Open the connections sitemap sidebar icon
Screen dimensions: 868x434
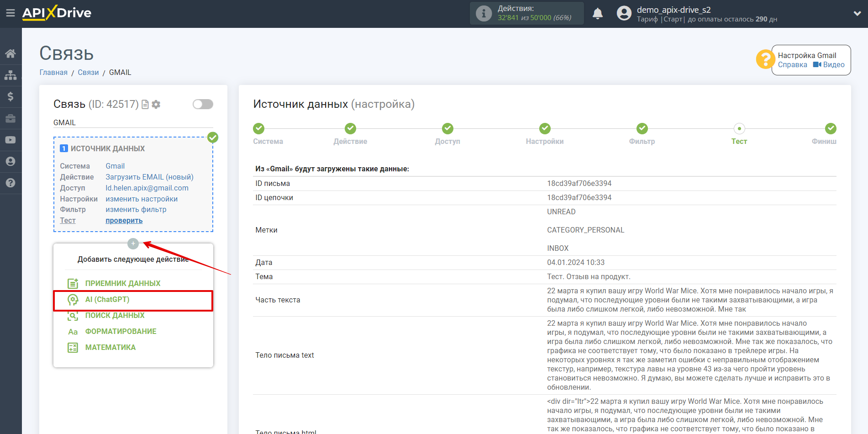click(x=11, y=75)
